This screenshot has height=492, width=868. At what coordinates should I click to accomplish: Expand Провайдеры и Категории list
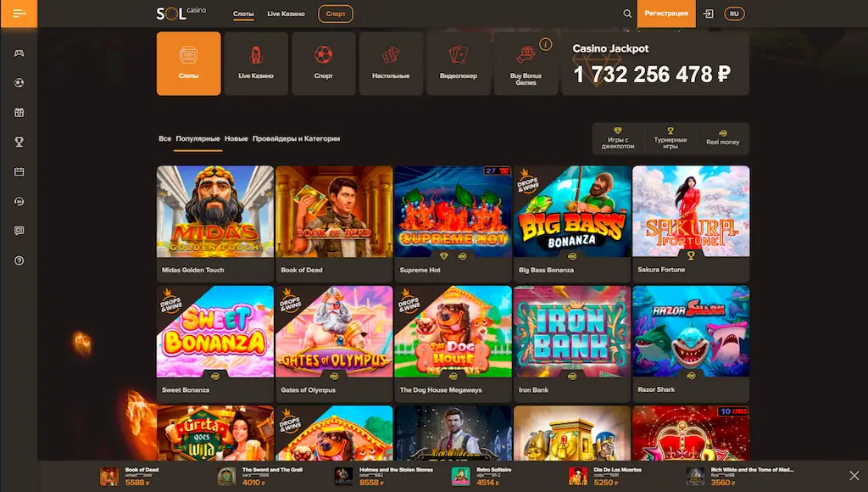pyautogui.click(x=296, y=138)
